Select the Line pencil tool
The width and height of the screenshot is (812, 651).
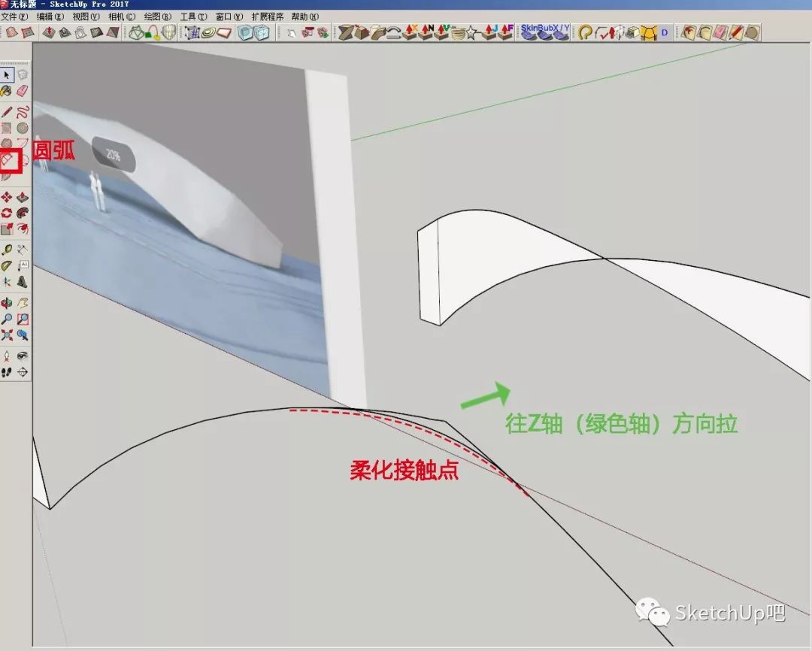[x=7, y=112]
